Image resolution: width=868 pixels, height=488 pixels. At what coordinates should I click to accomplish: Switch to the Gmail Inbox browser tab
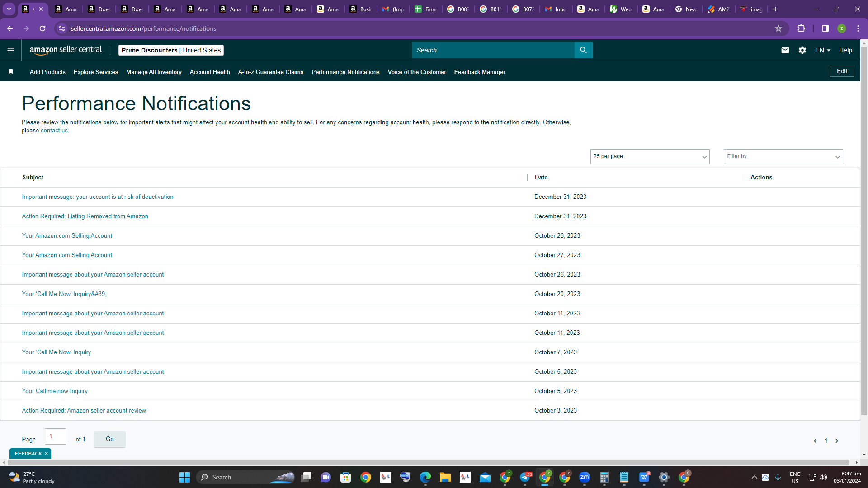[x=557, y=9]
